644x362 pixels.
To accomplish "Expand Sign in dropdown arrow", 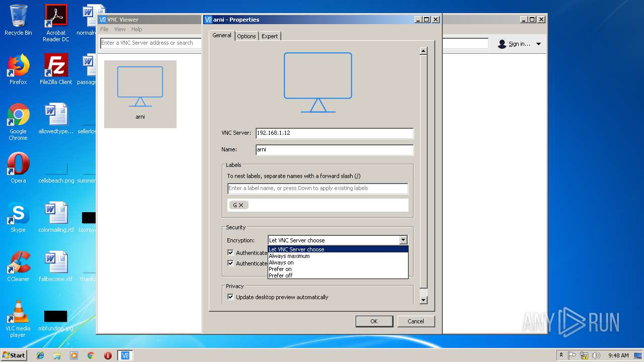I will [x=538, y=44].
